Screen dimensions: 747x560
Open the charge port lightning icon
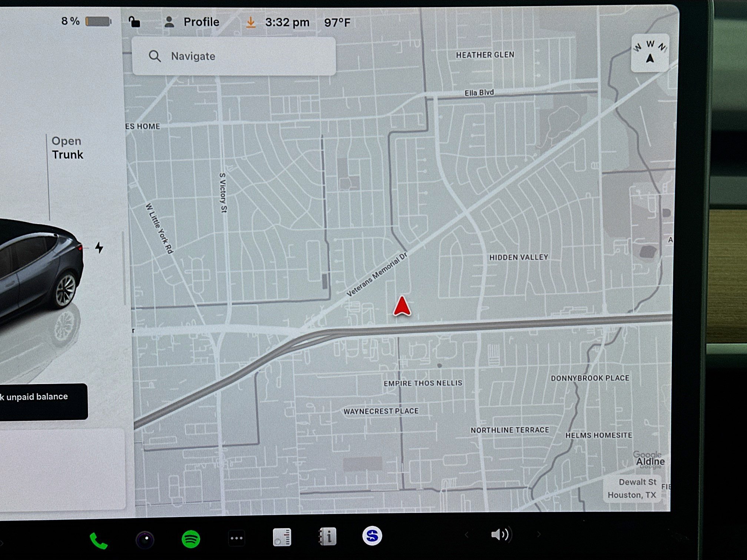99,247
